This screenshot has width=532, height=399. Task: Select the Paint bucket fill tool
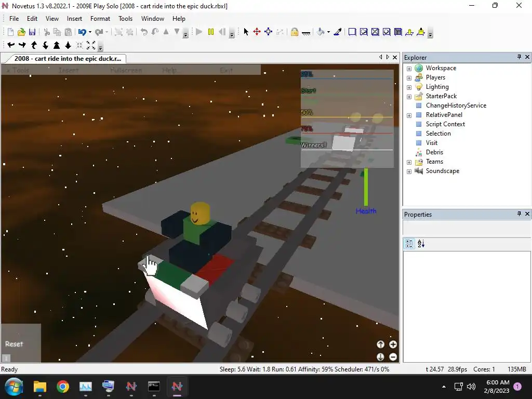tap(320, 32)
